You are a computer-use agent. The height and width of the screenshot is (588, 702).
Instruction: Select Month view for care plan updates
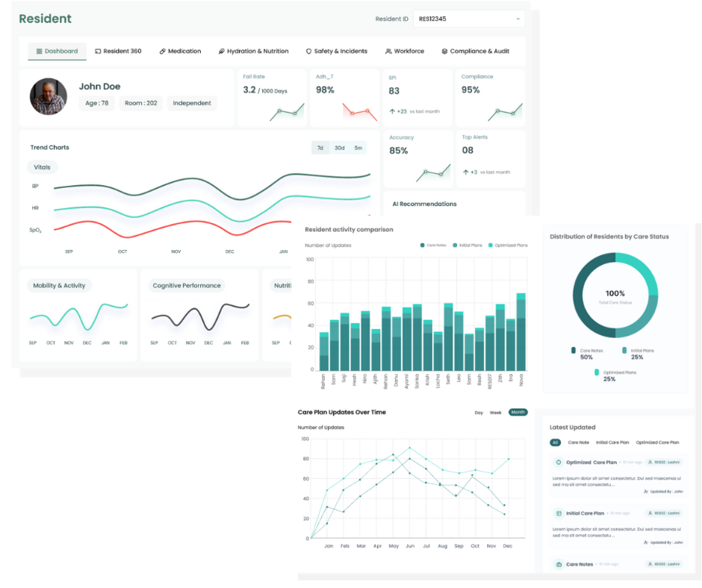pyautogui.click(x=518, y=413)
